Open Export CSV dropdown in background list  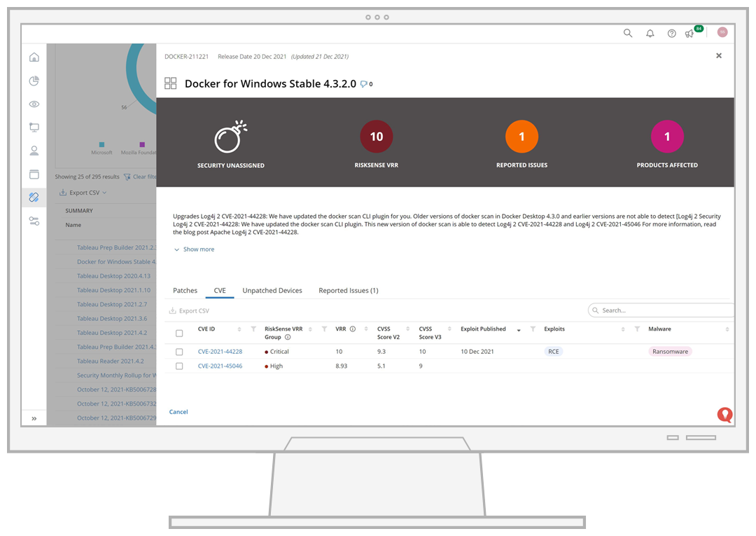point(83,193)
